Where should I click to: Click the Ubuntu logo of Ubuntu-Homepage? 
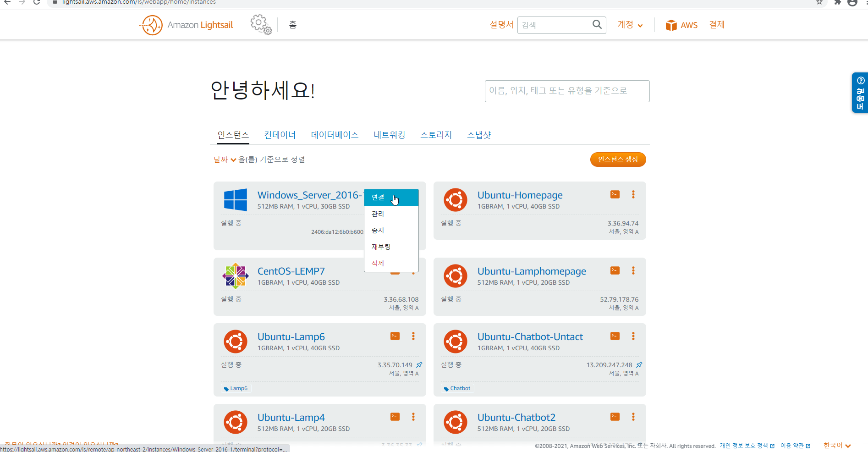click(456, 200)
